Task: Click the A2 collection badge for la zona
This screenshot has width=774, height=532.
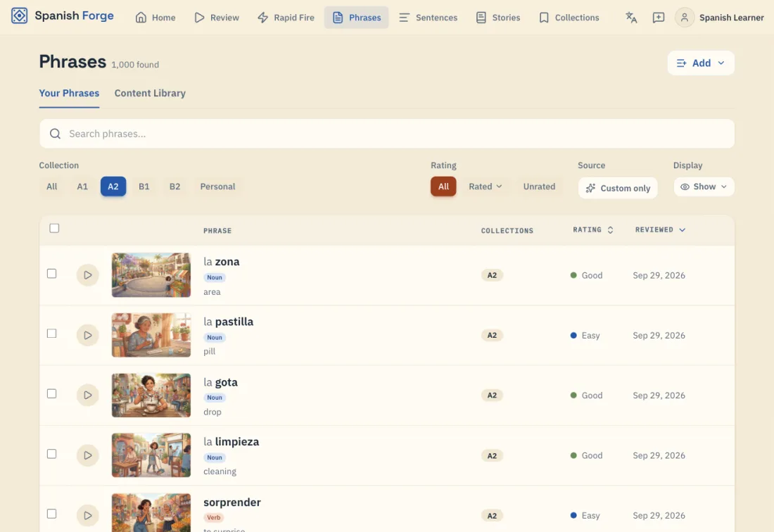Action: point(492,275)
